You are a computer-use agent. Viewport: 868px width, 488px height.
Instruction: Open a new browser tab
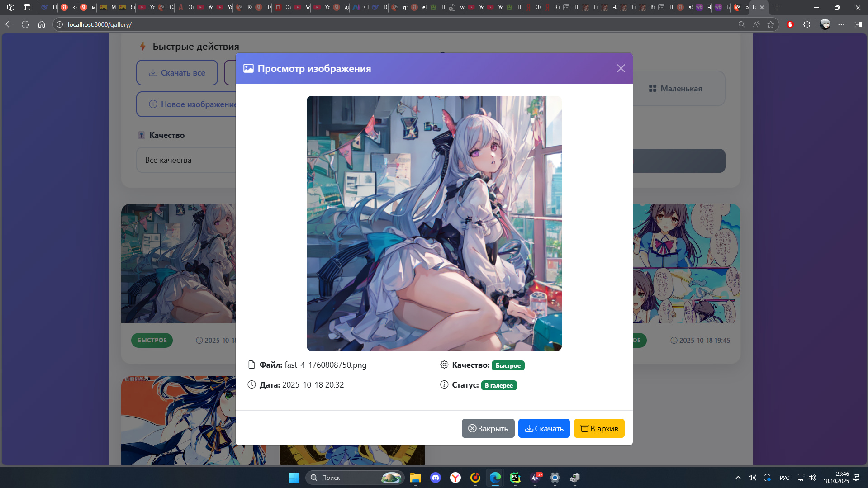point(777,7)
